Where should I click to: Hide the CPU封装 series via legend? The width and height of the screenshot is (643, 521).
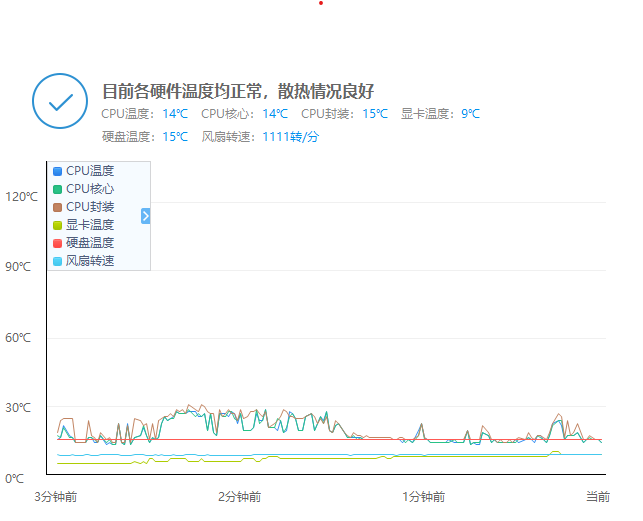(89, 207)
